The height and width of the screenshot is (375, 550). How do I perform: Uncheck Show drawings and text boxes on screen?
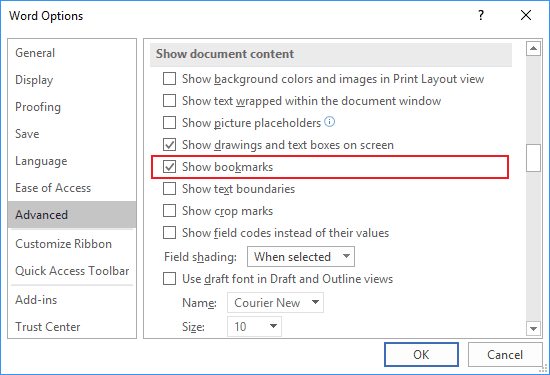pos(169,145)
